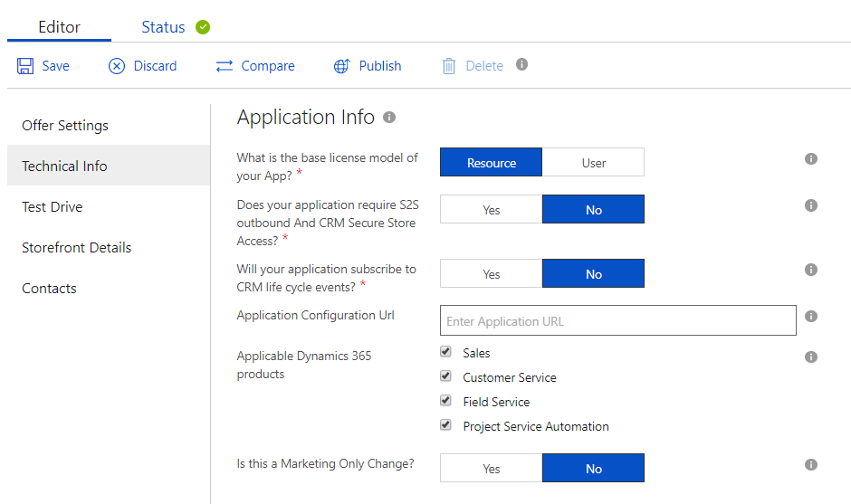Screen dimensions: 851x504
Task: Click the Save disk icon
Action: point(25,66)
